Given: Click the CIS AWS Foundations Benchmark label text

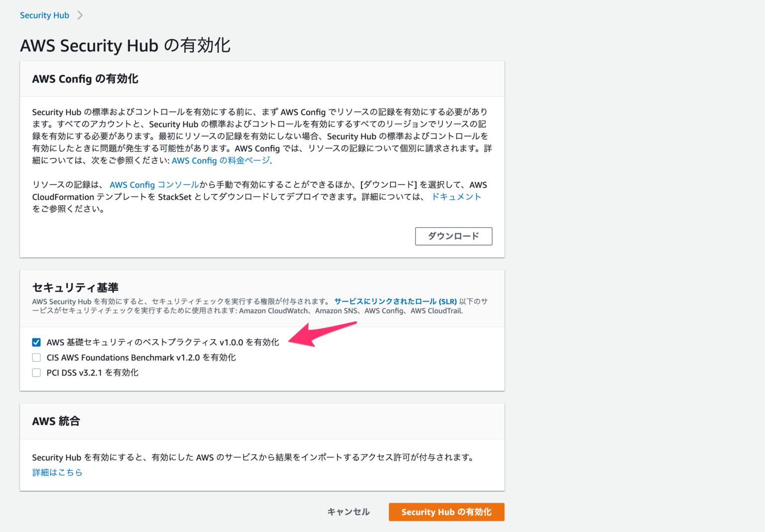Looking at the screenshot, I should (141, 357).
